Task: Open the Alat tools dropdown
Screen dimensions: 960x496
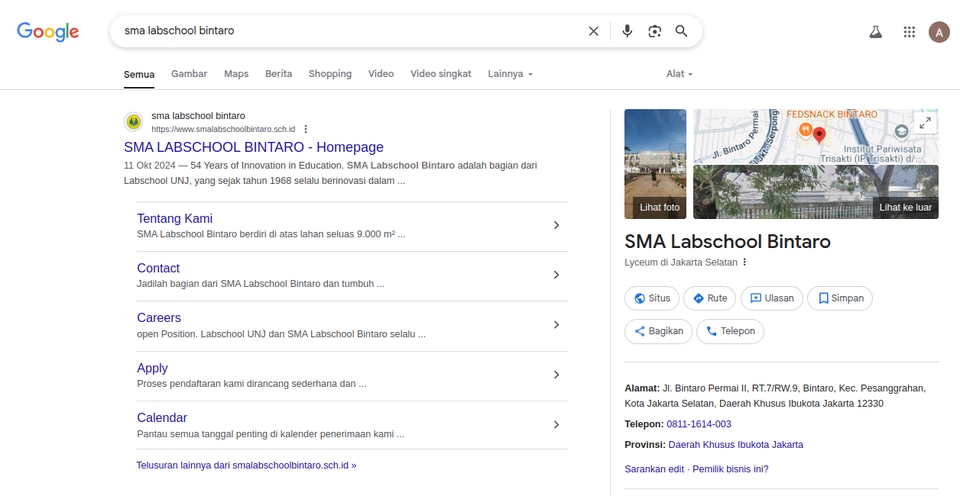Action: pyautogui.click(x=679, y=74)
